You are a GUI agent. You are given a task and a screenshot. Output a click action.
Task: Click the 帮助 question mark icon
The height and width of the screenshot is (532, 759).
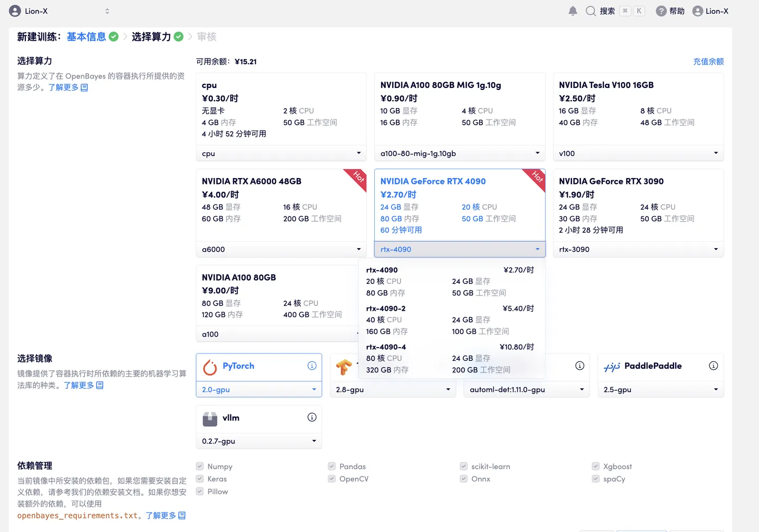(660, 11)
